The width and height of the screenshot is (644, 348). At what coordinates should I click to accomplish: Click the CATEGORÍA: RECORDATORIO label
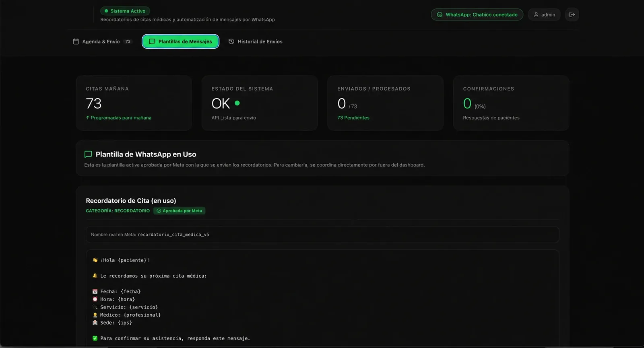coord(118,211)
